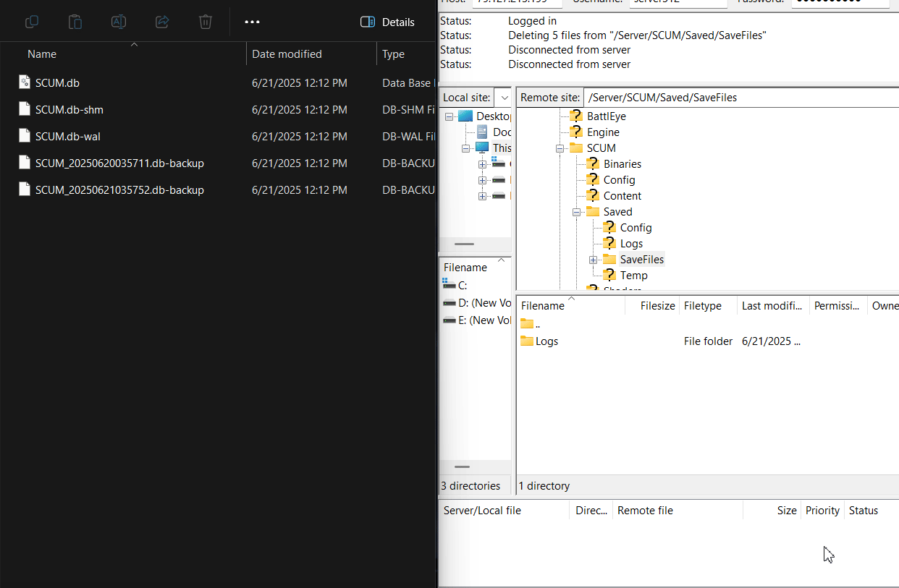Screen dimensions: 899x588
Task: Click the Share icon in Explorer toolbar
Action: click(x=162, y=22)
